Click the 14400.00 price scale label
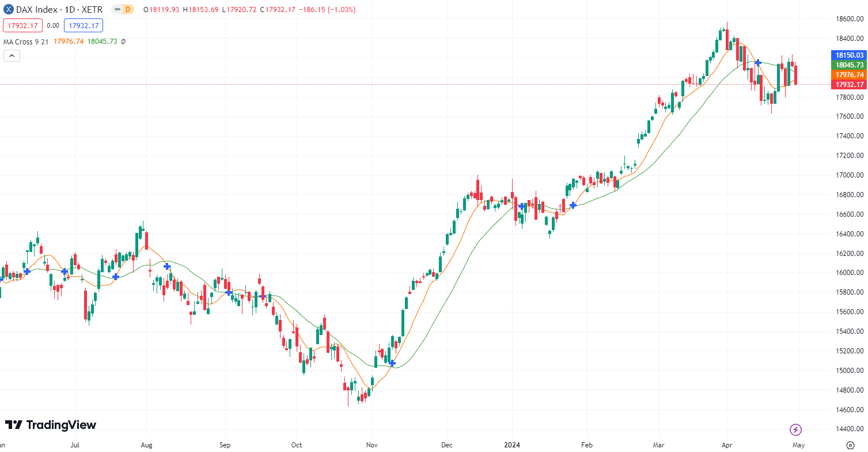The width and height of the screenshot is (868, 452). 850,429
